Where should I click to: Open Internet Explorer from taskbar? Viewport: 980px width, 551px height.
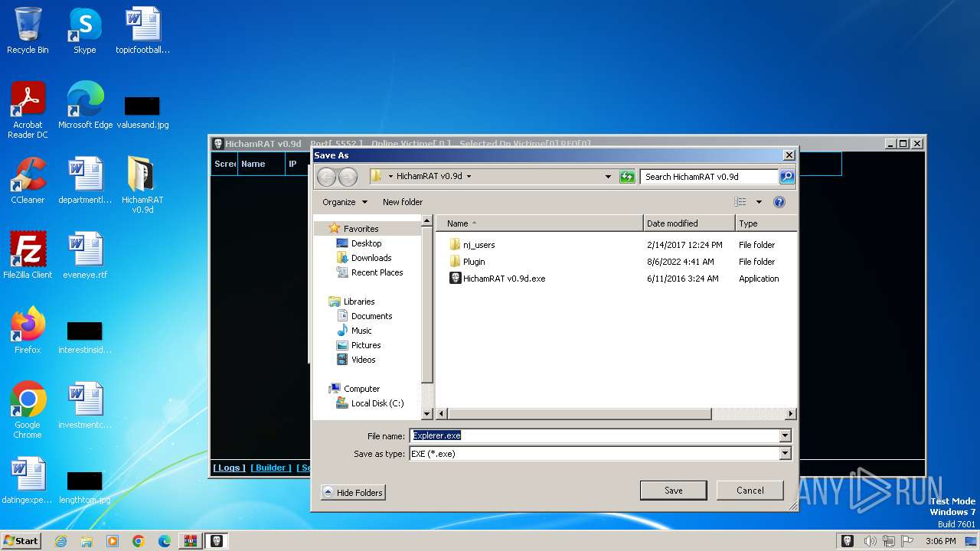[60, 541]
